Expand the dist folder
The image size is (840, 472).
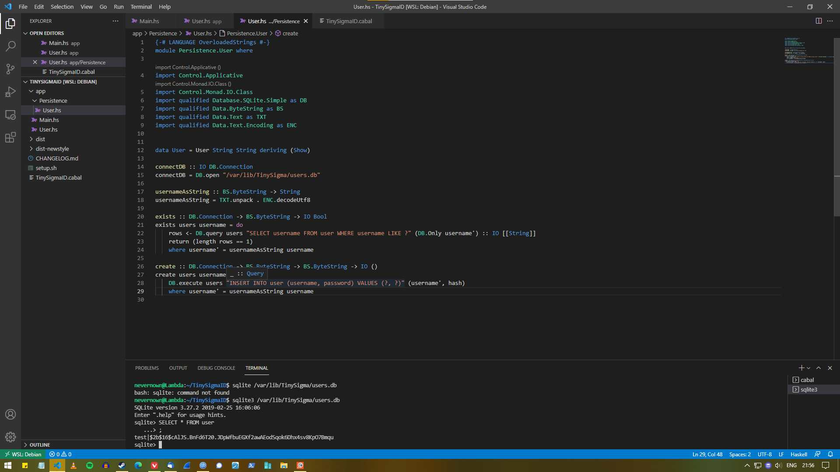click(x=40, y=139)
